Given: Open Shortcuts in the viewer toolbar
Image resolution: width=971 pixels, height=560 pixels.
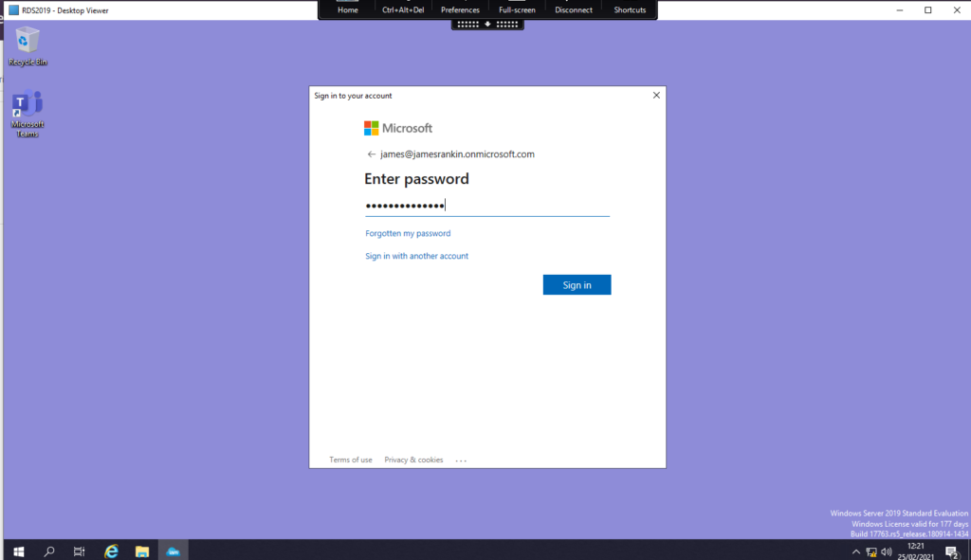Looking at the screenshot, I should click(630, 9).
